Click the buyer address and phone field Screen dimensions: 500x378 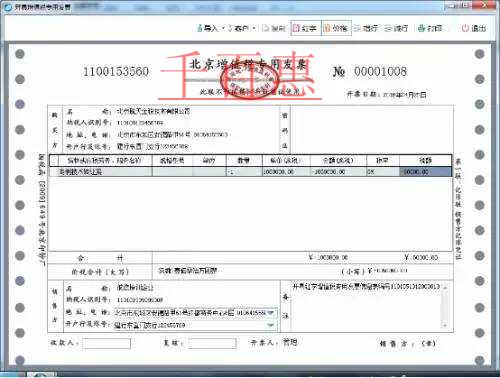click(172, 135)
